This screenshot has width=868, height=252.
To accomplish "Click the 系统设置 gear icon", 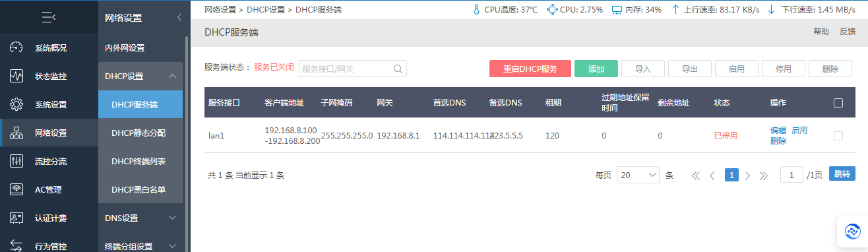I will tap(17, 104).
